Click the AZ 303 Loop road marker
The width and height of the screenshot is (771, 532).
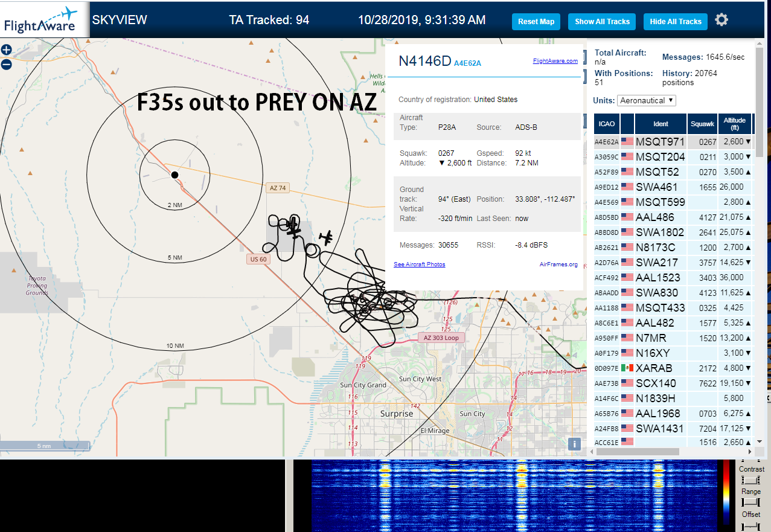441,338
